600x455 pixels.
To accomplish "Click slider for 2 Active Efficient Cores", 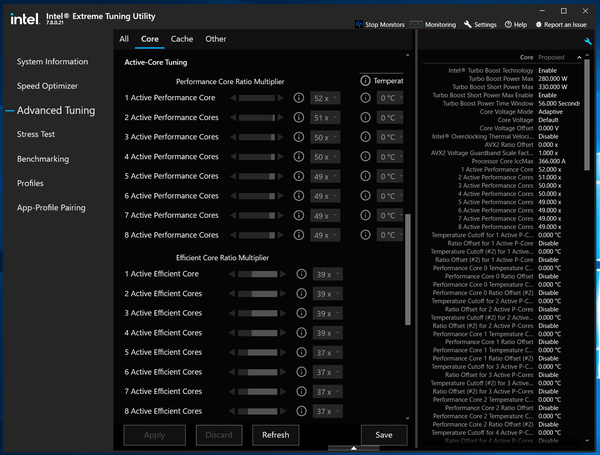I will pos(258,294).
